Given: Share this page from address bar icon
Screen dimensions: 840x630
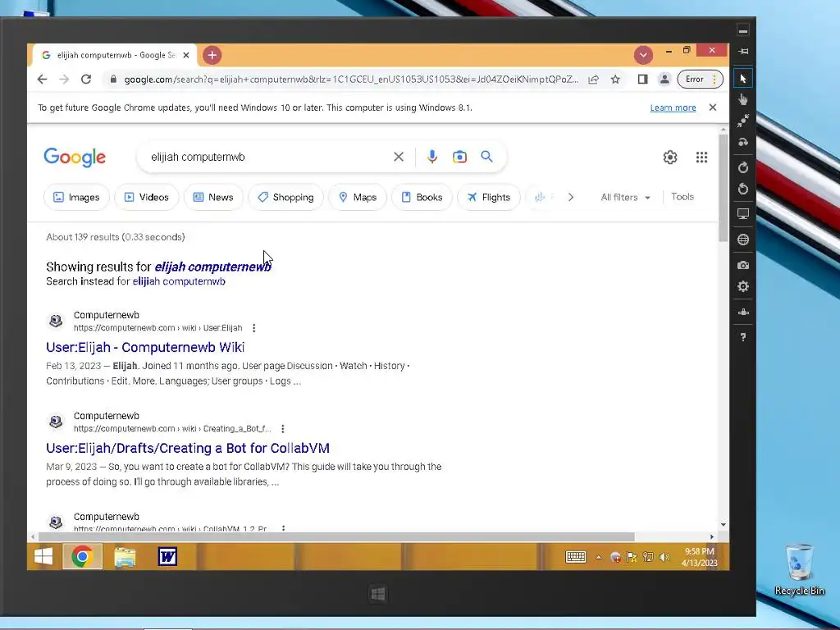Looking at the screenshot, I should pyautogui.click(x=593, y=80).
